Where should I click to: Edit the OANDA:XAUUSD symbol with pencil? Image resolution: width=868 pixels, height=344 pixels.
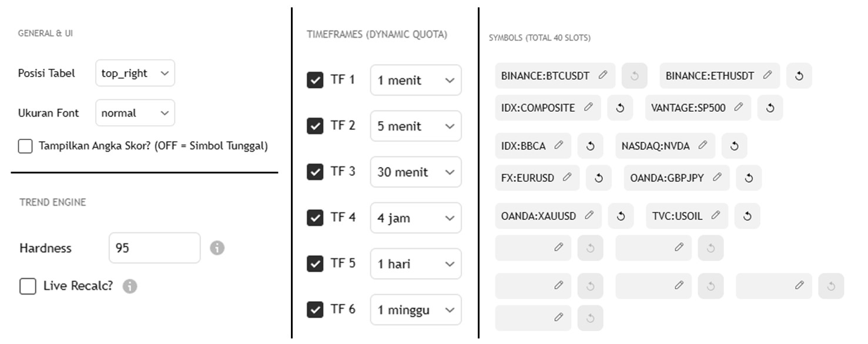[x=589, y=216]
